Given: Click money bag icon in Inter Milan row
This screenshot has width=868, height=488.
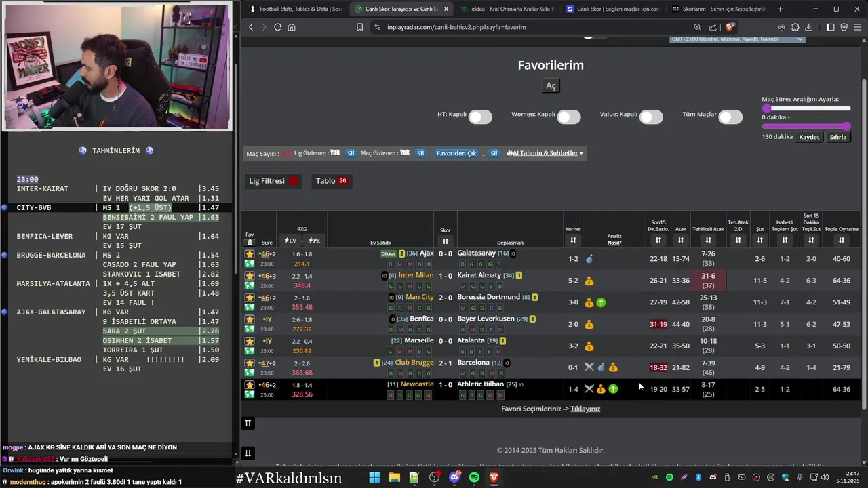Looking at the screenshot, I should pyautogui.click(x=589, y=281).
